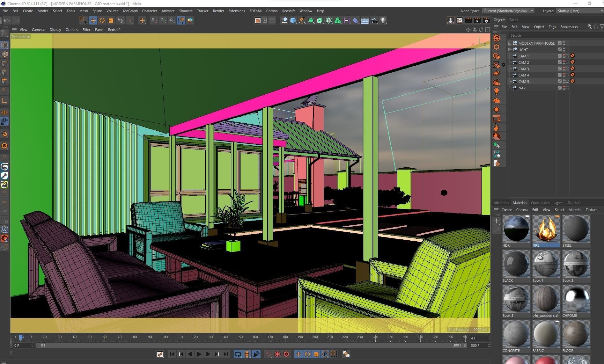
Task: Select the NAV camera object
Action: [522, 88]
